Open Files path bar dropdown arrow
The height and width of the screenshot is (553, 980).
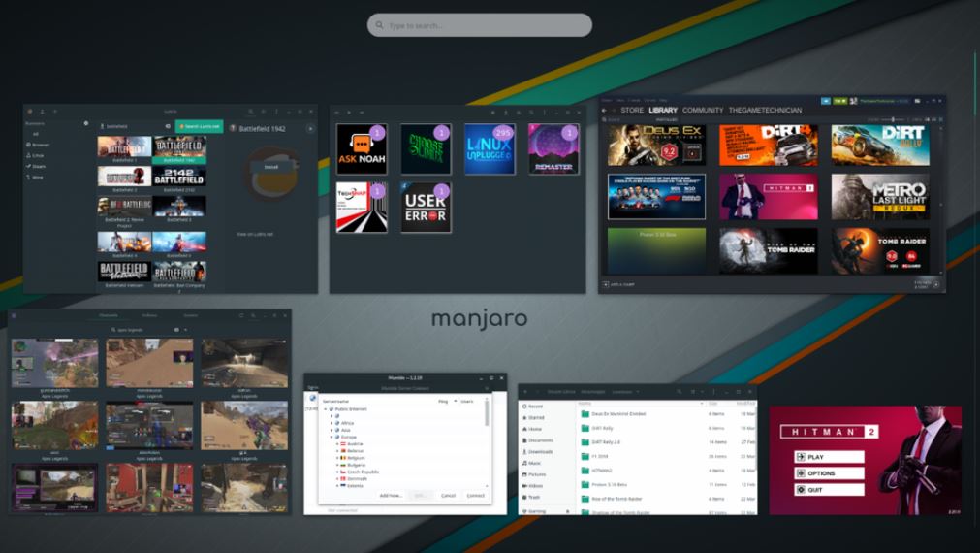pyautogui.click(x=638, y=392)
